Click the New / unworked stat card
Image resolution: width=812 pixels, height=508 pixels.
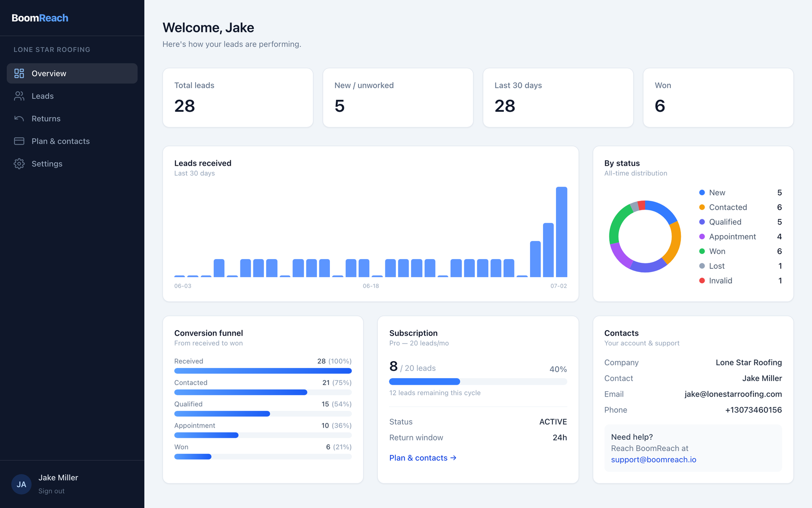click(398, 98)
